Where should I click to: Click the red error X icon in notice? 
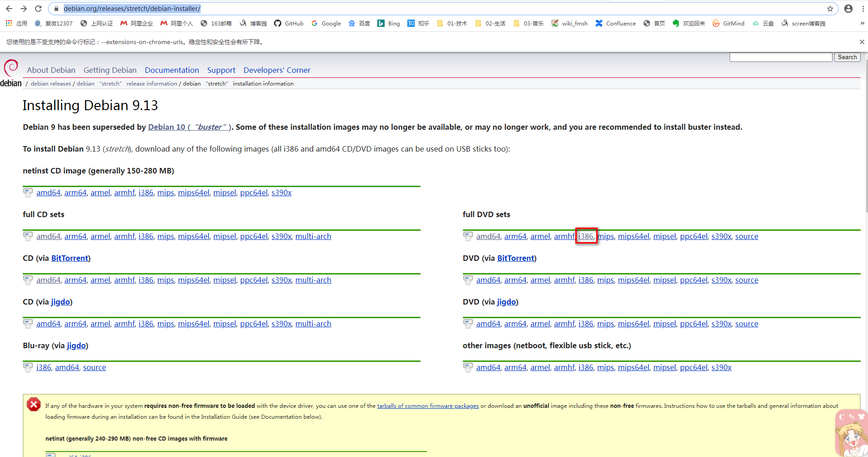34,404
